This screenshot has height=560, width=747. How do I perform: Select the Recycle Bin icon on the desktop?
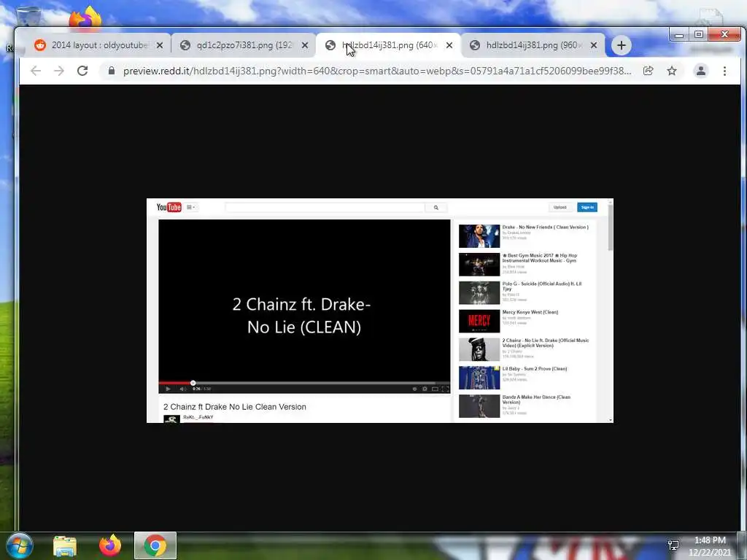click(x=28, y=16)
